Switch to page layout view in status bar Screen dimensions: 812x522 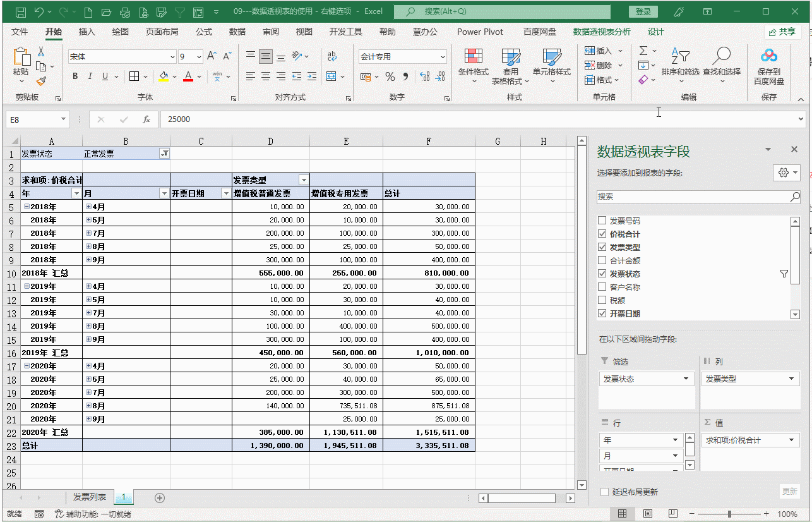tap(647, 514)
